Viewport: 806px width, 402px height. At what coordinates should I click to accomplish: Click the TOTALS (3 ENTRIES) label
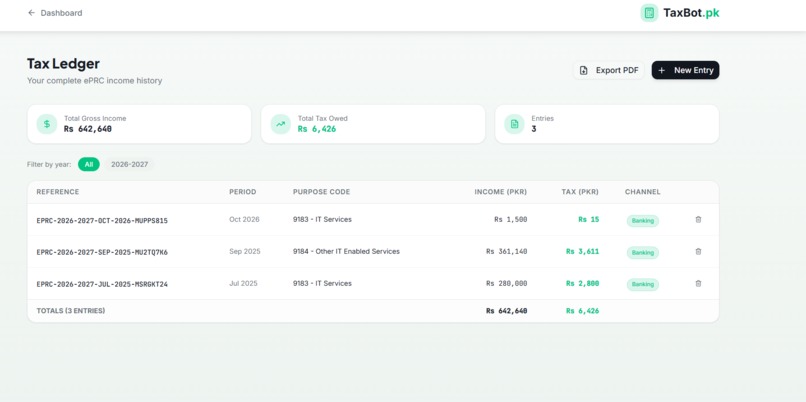coord(70,311)
